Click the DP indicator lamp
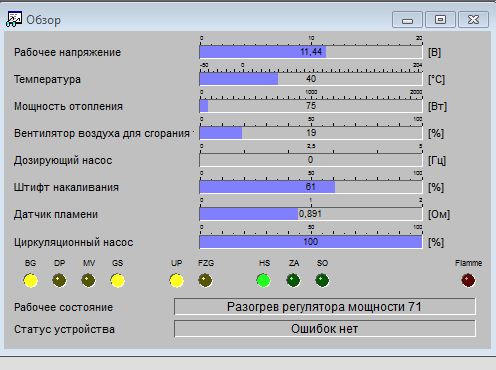496x370 pixels. (x=59, y=281)
